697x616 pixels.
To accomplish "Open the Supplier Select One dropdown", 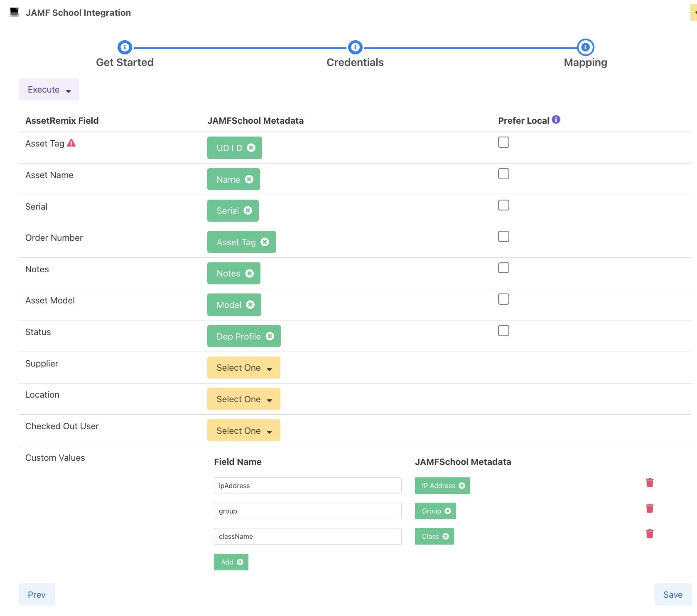I will pyautogui.click(x=244, y=368).
